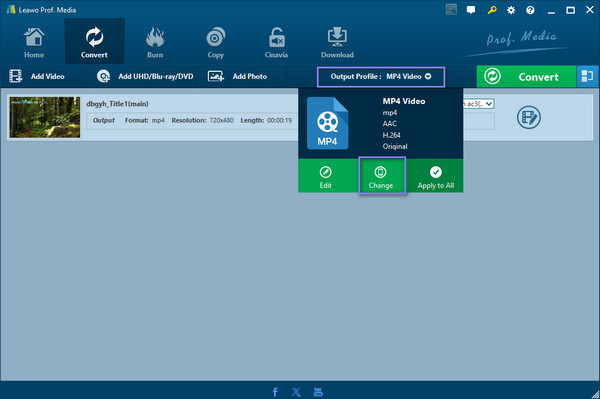
Task: Toggle the blue panel layout icon beside Convert
Action: click(587, 77)
